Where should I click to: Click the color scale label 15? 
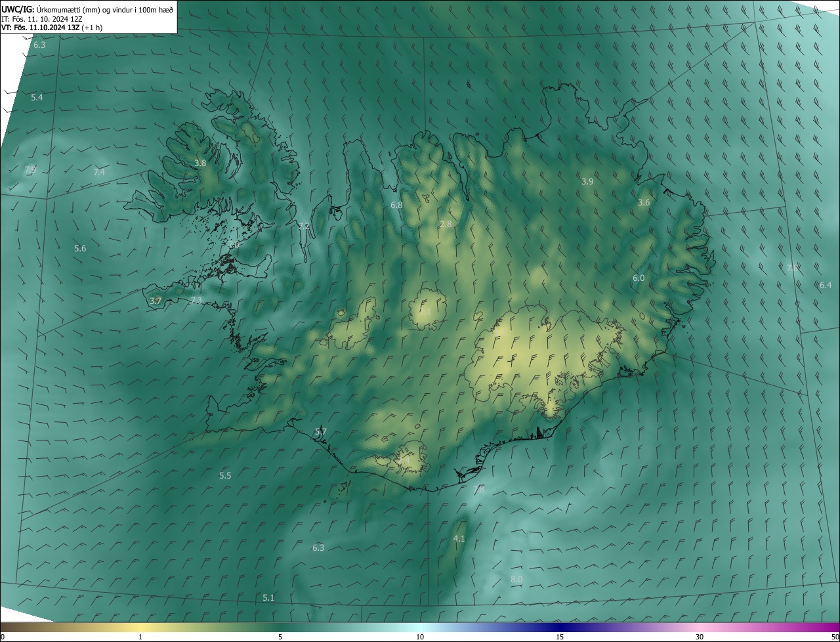coord(560,637)
